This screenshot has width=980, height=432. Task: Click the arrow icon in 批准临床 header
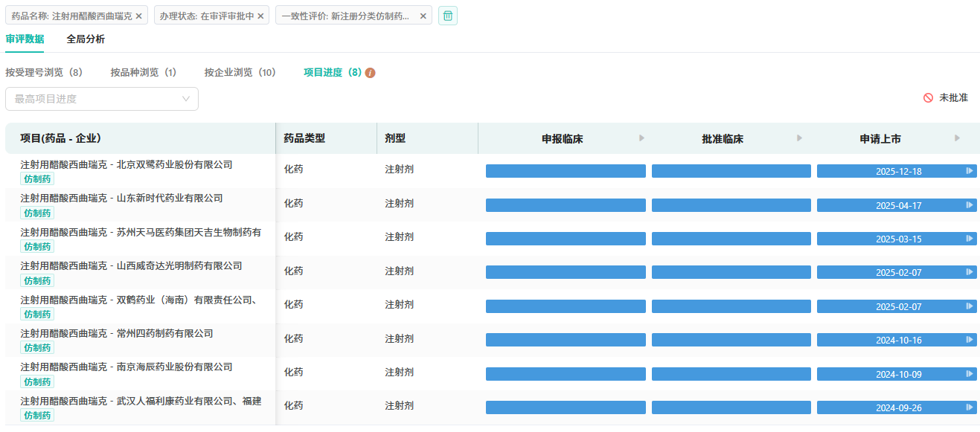coord(800,138)
